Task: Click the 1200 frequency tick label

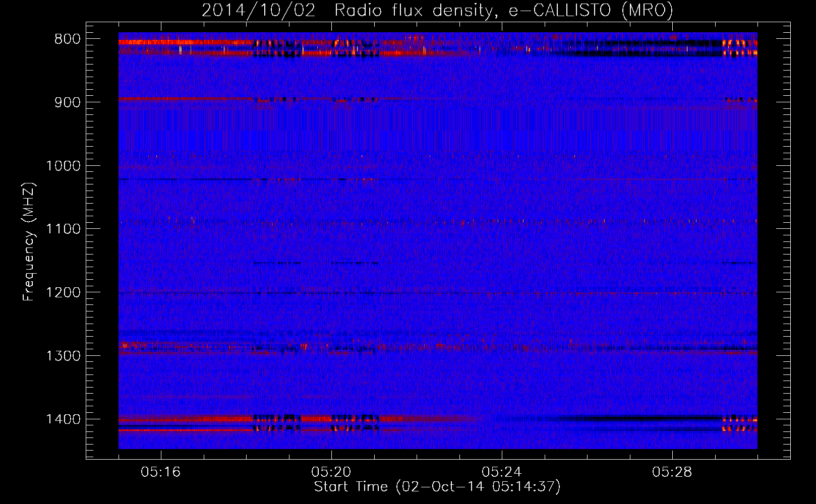Action: point(63,293)
